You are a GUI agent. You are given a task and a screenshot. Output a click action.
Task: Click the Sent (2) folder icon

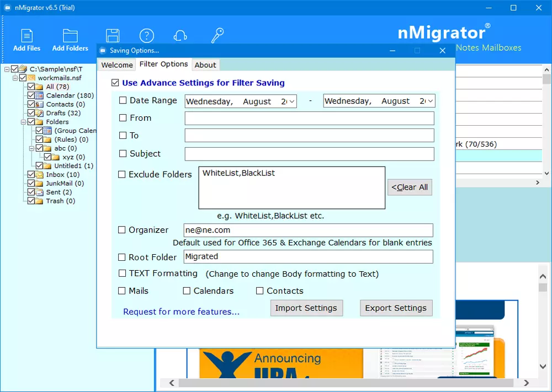tap(39, 192)
